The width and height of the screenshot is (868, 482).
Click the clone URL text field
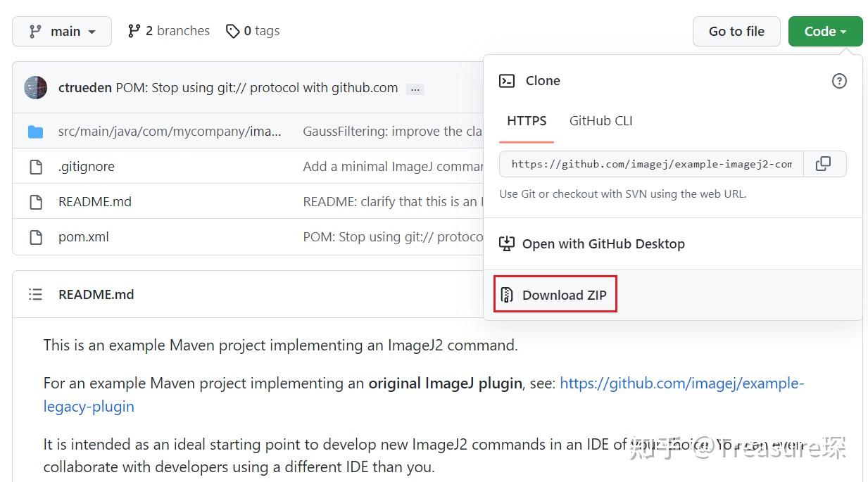click(650, 164)
